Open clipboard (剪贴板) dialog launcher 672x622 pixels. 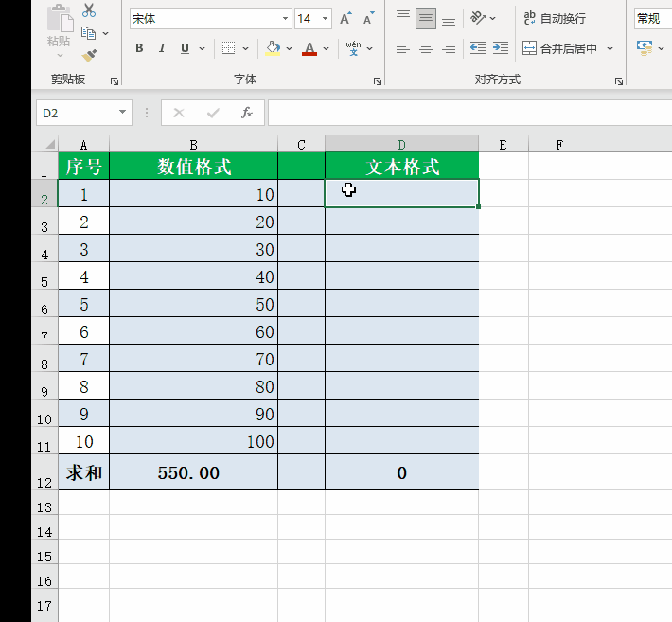[x=115, y=81]
